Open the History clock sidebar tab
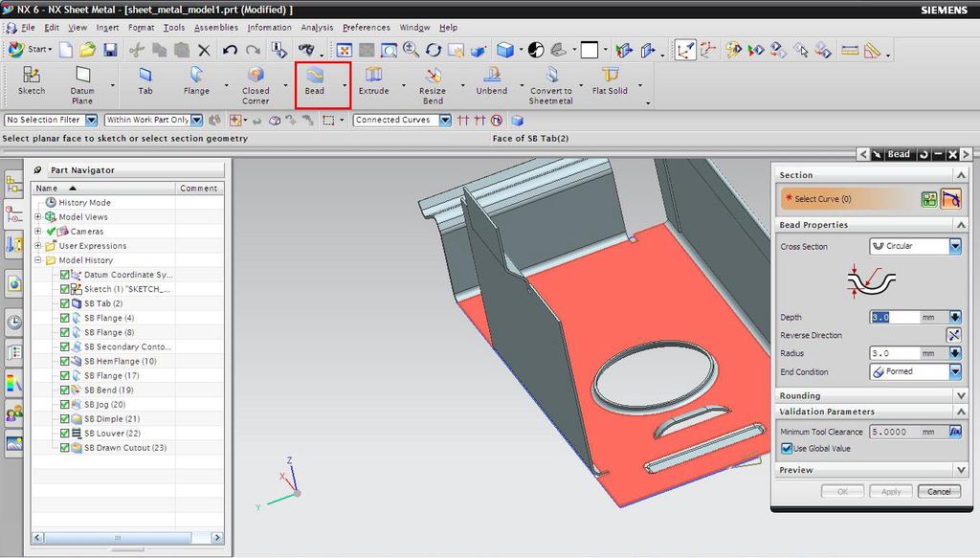The image size is (980, 558). pos(13,323)
